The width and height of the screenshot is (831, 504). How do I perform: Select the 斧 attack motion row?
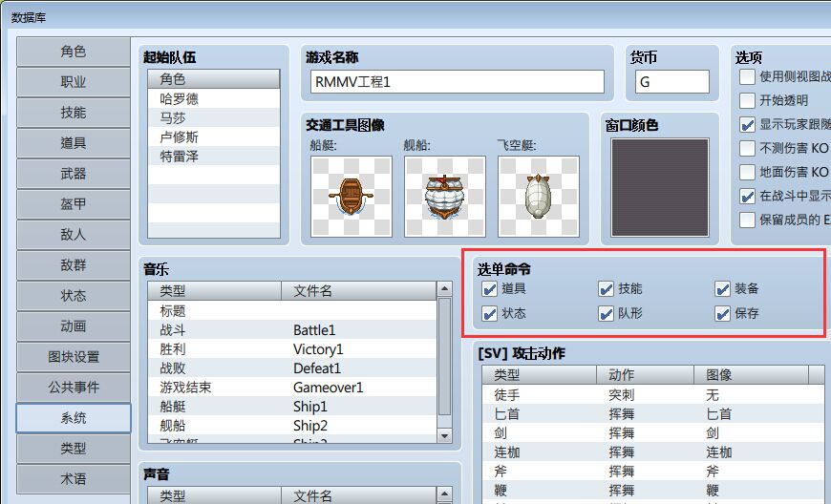pyautogui.click(x=653, y=472)
